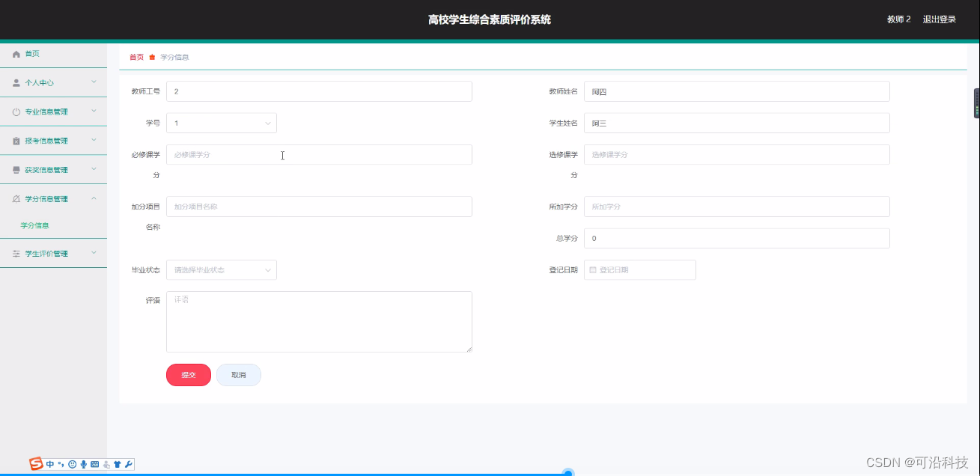This screenshot has width=980, height=476.
Task: Click the 首页 home icon in sidebar
Action: (15, 53)
